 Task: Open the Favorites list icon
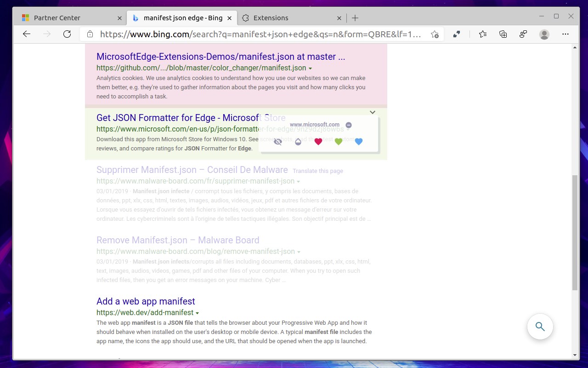(x=483, y=34)
